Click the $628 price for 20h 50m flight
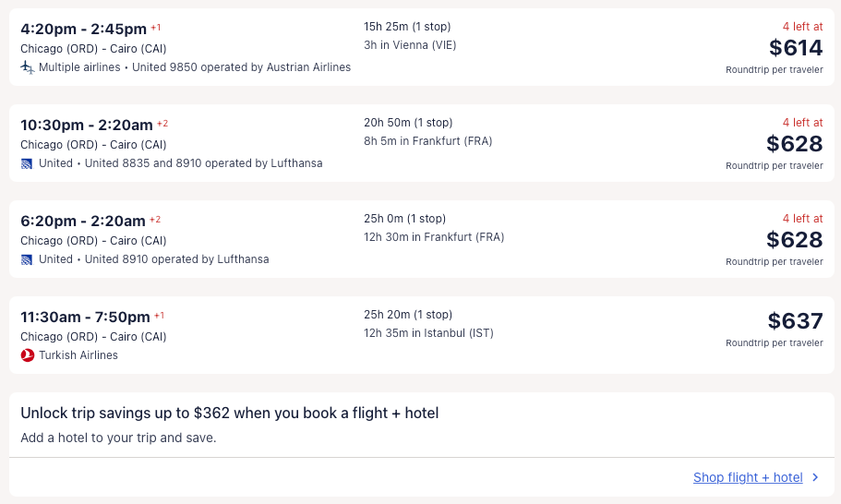This screenshot has height=504, width=841. [x=795, y=144]
